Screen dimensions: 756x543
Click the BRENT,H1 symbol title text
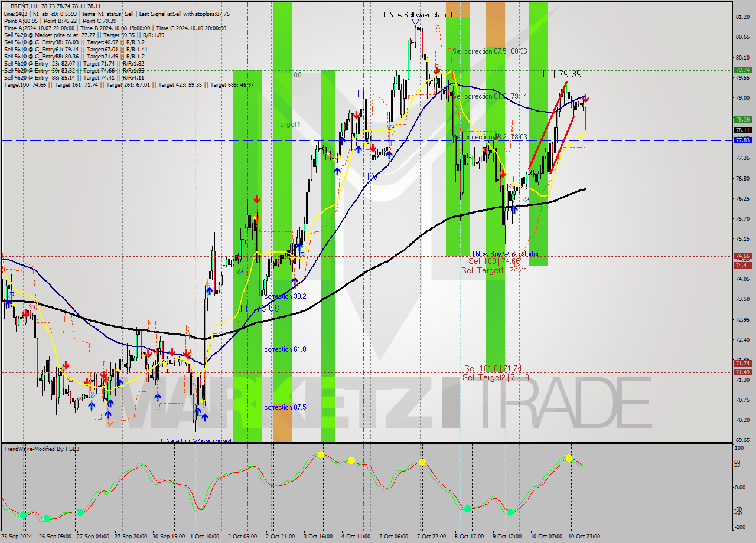click(x=24, y=5)
